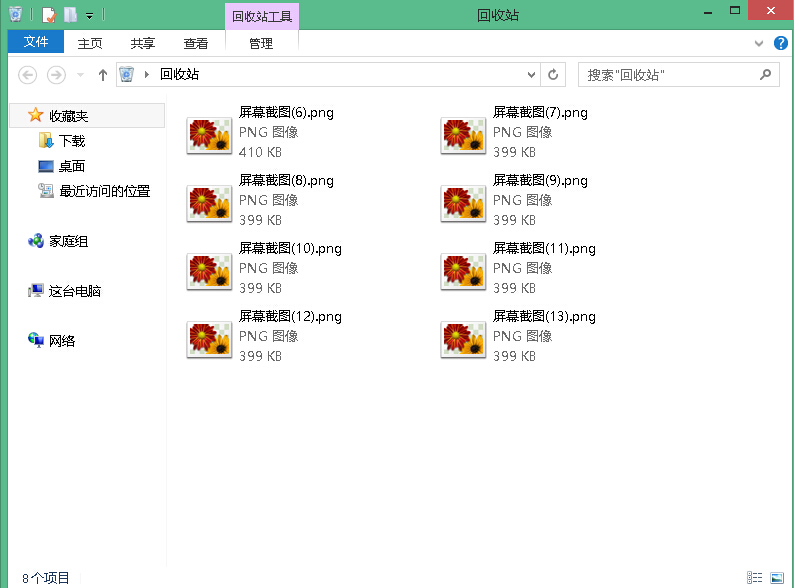Viewport: 794px width, 588px height.
Task: Switch to large thumbnails view in status bar
Action: click(x=776, y=578)
